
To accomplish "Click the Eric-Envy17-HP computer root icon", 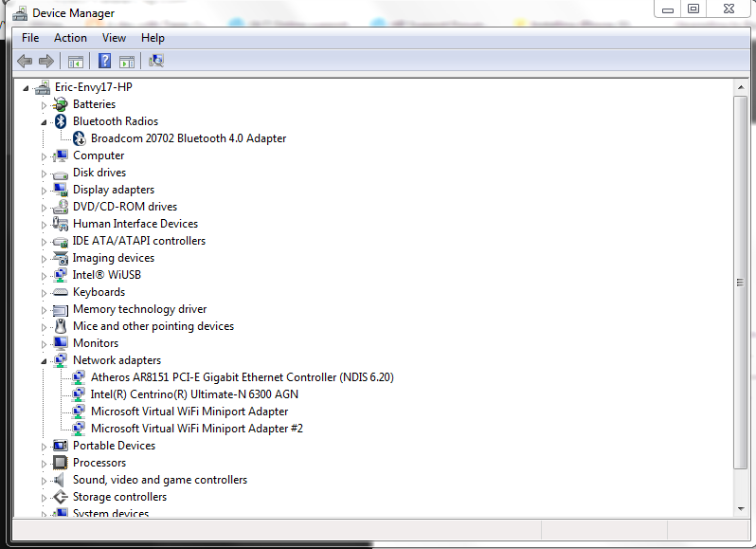I will 43,87.
